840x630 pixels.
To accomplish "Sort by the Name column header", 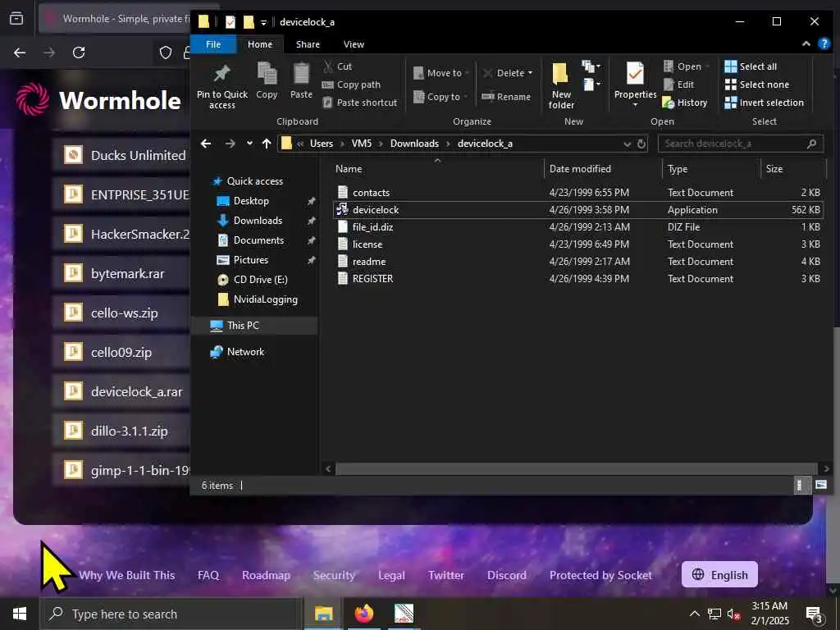I will (349, 169).
